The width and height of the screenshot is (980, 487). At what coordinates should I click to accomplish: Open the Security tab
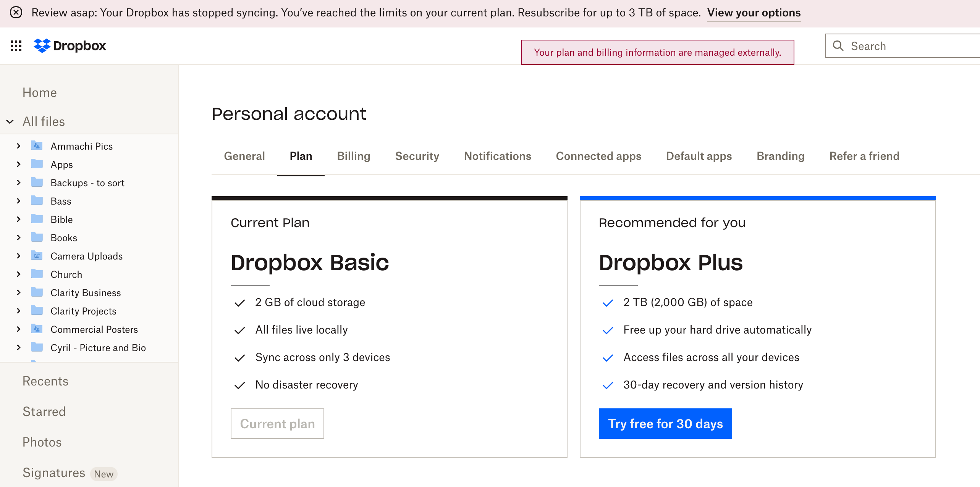417,156
